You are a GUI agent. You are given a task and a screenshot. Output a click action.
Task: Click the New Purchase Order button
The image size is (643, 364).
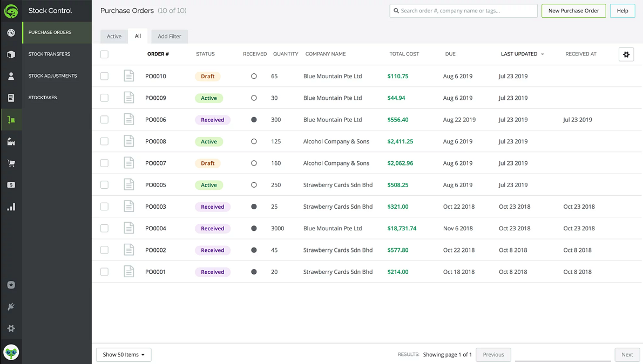573,11
